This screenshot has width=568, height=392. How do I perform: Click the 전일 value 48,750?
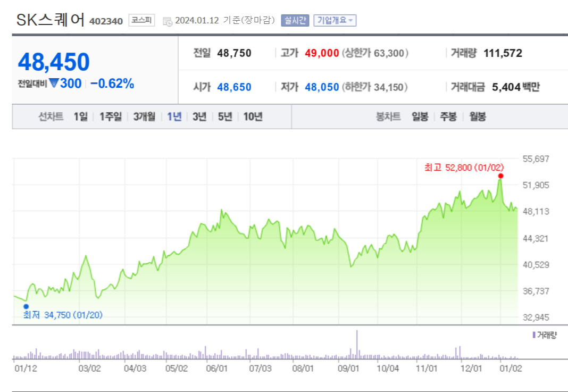tap(235, 53)
